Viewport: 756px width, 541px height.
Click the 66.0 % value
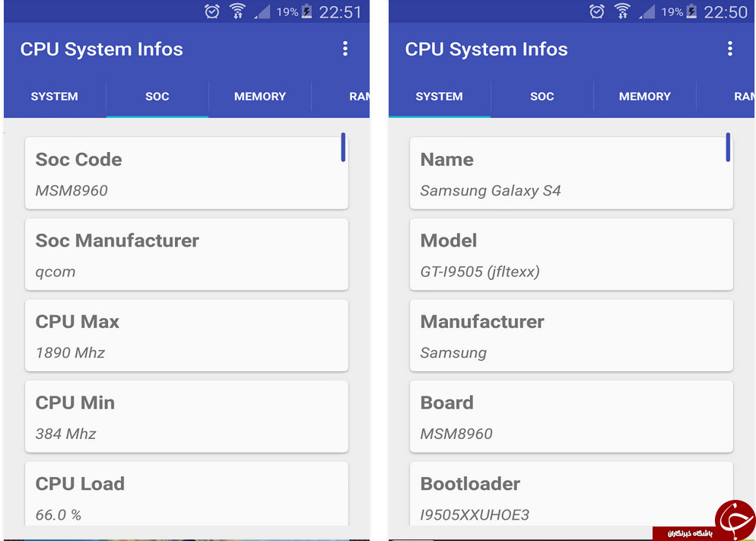coord(59,515)
